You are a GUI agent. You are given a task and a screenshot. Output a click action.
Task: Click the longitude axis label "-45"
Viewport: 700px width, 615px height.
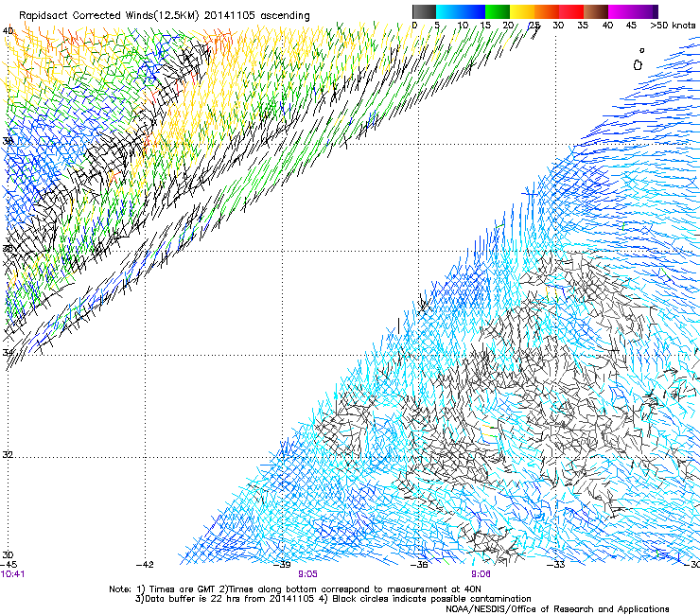coord(9,565)
